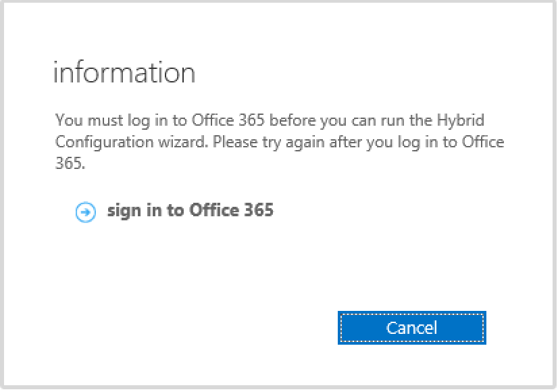Click the bold 'sign in to Office 365' text
558x392 pixels.
[190, 210]
